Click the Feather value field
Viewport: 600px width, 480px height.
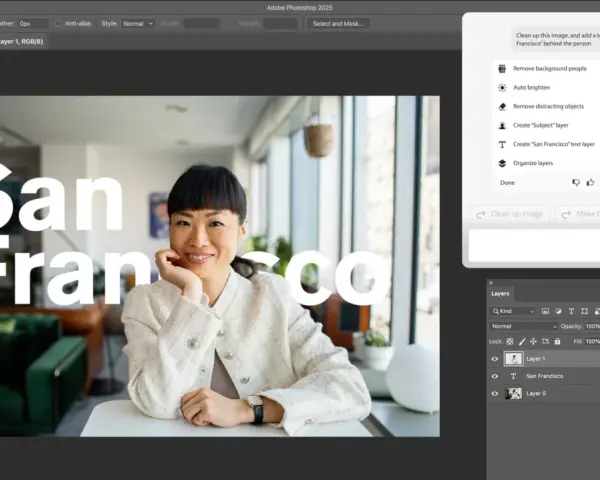[34, 24]
